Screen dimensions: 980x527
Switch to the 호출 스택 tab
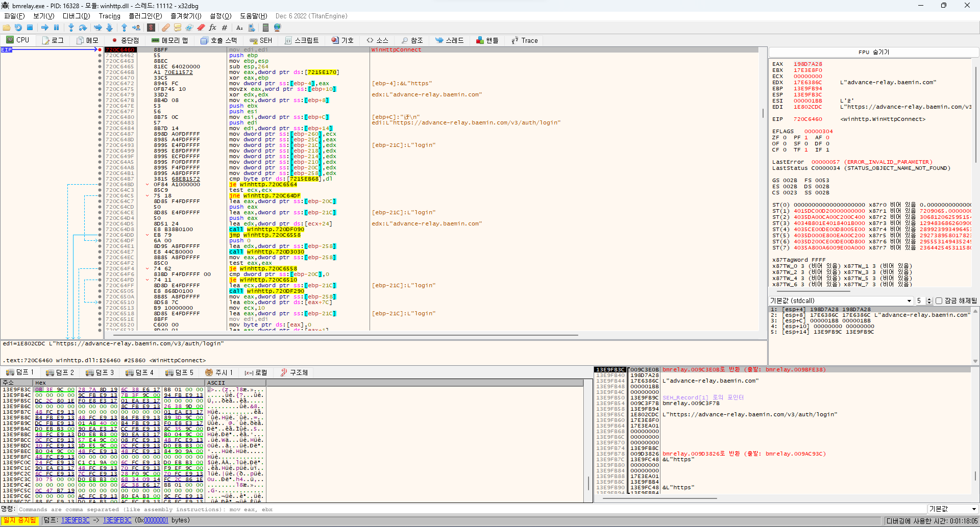point(219,40)
